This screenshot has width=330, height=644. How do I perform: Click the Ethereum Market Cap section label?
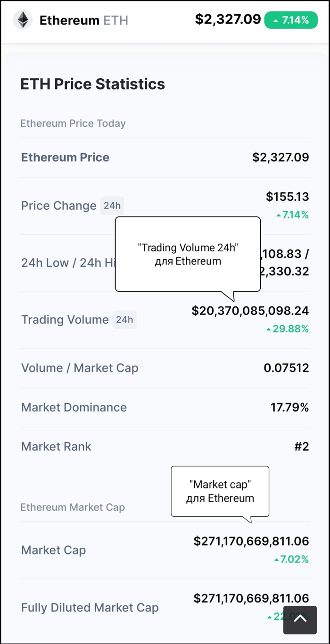click(73, 507)
